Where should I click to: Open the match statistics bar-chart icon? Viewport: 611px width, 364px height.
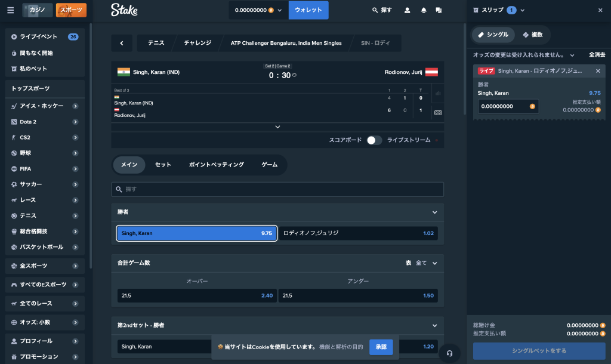(438, 93)
